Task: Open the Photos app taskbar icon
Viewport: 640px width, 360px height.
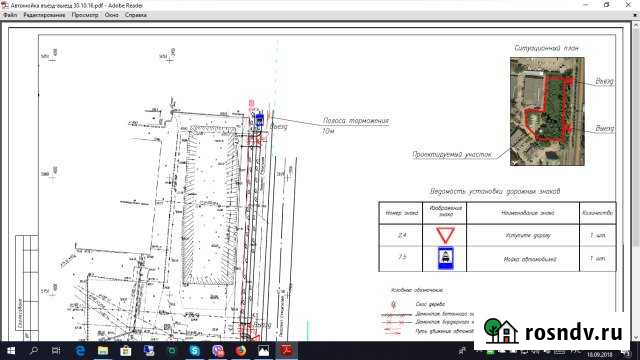Action: (x=264, y=351)
